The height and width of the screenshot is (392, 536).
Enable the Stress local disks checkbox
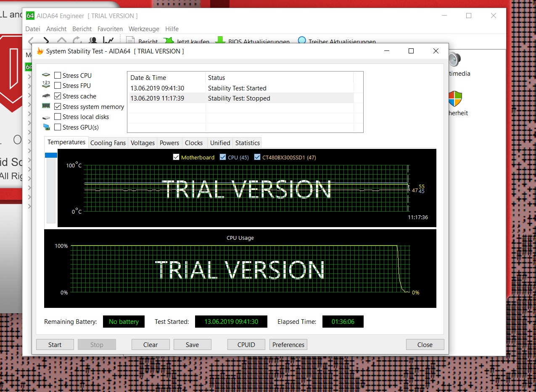pos(58,117)
